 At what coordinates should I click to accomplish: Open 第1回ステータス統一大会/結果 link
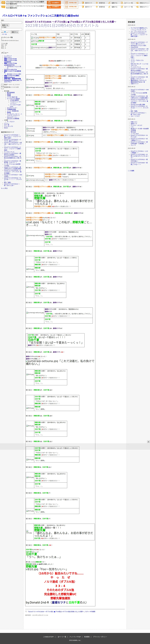click(x=139, y=129)
